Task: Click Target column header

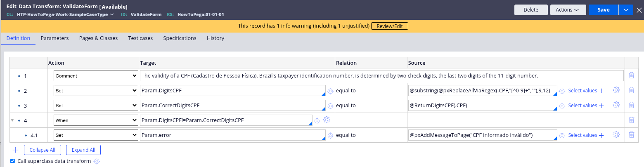Action: coord(148,63)
